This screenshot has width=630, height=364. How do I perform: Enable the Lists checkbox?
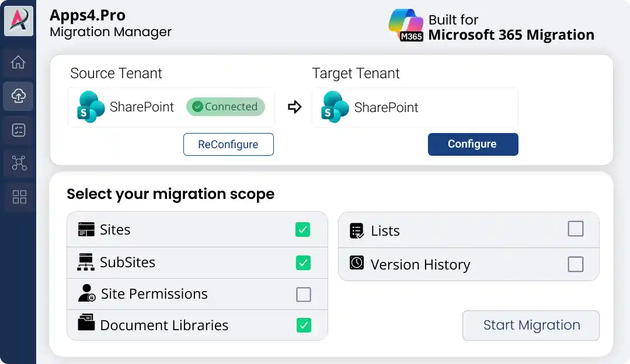click(575, 229)
